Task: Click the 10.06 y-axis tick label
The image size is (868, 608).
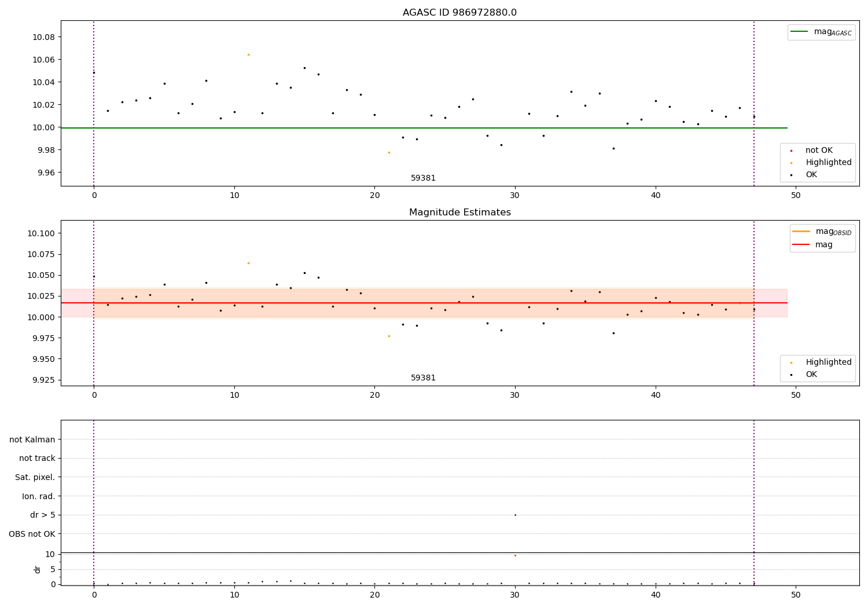Action: 43,60
